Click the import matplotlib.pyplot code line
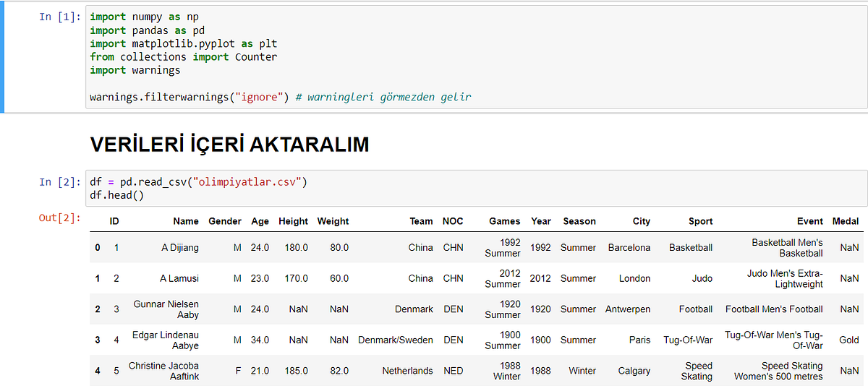Viewport: 868px width, 391px height. pyautogui.click(x=183, y=43)
